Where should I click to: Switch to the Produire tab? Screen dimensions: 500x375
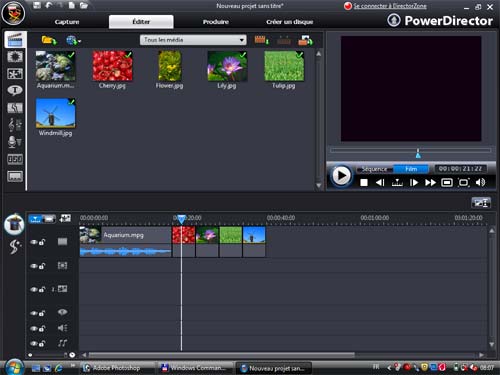pyautogui.click(x=216, y=22)
